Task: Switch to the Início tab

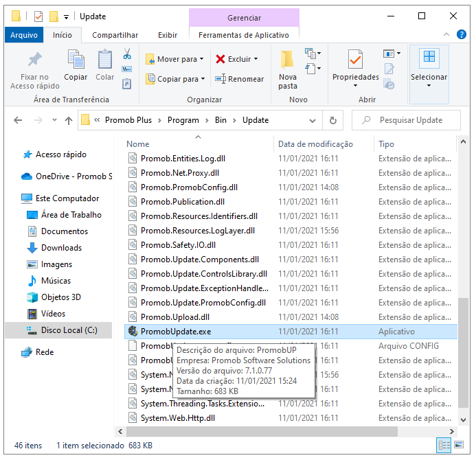Action: pos(63,35)
